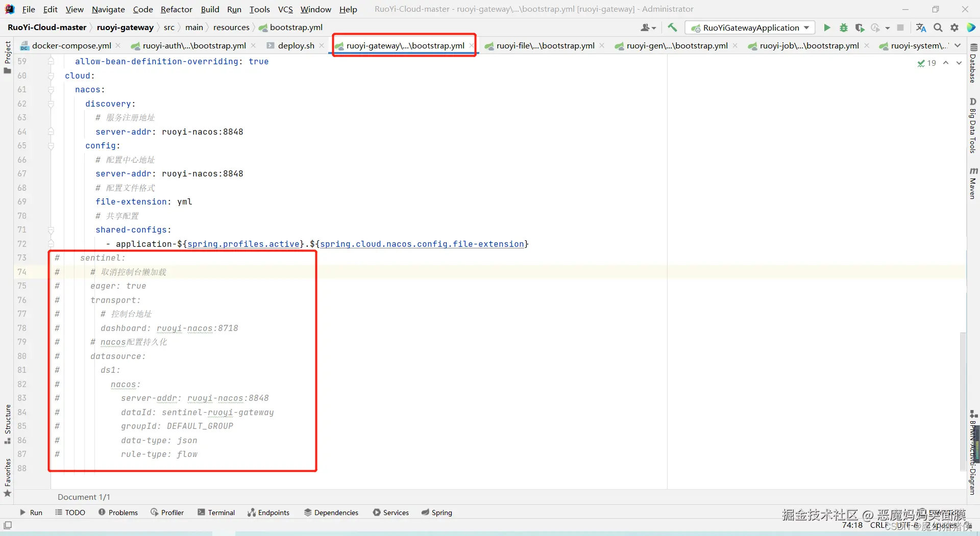Viewport: 980px width, 536px height.
Task: Jump to previous highlighted problem arrow
Action: (946, 63)
